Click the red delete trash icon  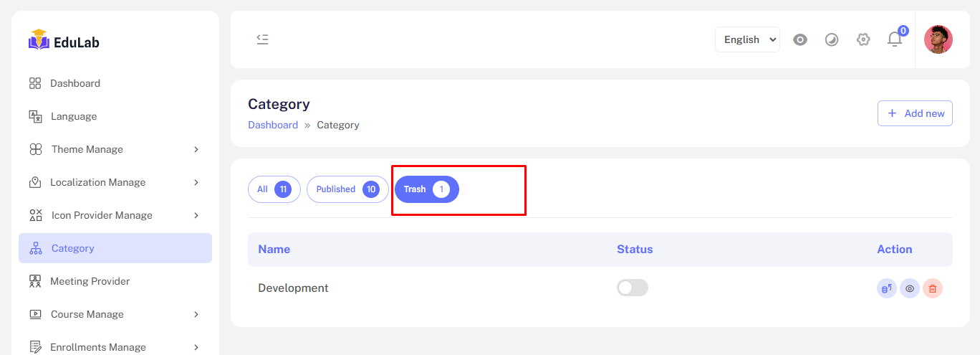[x=933, y=288]
